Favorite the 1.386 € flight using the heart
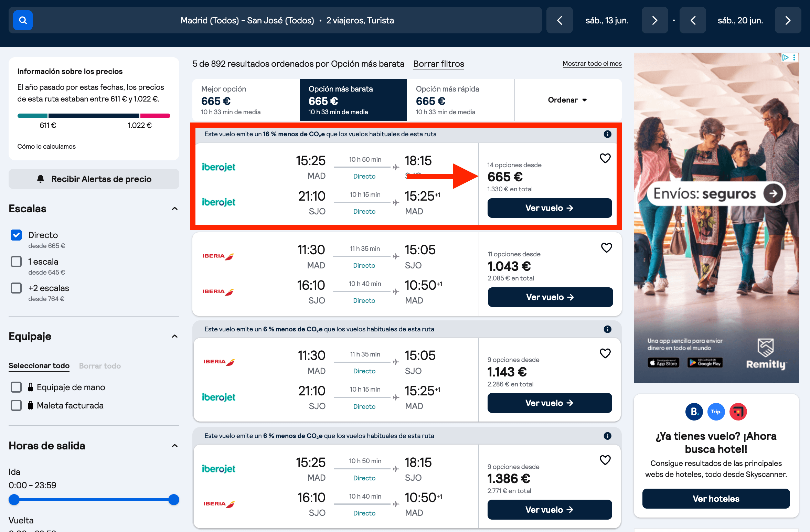The height and width of the screenshot is (532, 810). coord(605,460)
